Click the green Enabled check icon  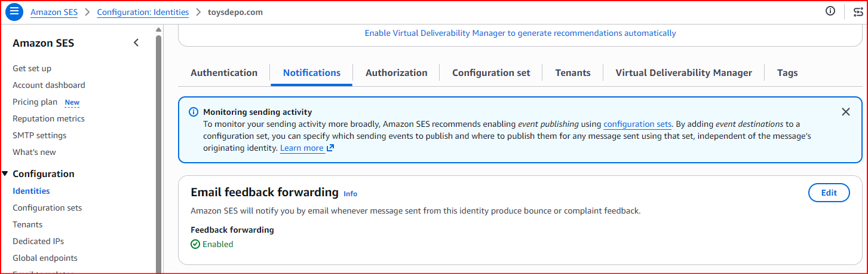point(195,244)
